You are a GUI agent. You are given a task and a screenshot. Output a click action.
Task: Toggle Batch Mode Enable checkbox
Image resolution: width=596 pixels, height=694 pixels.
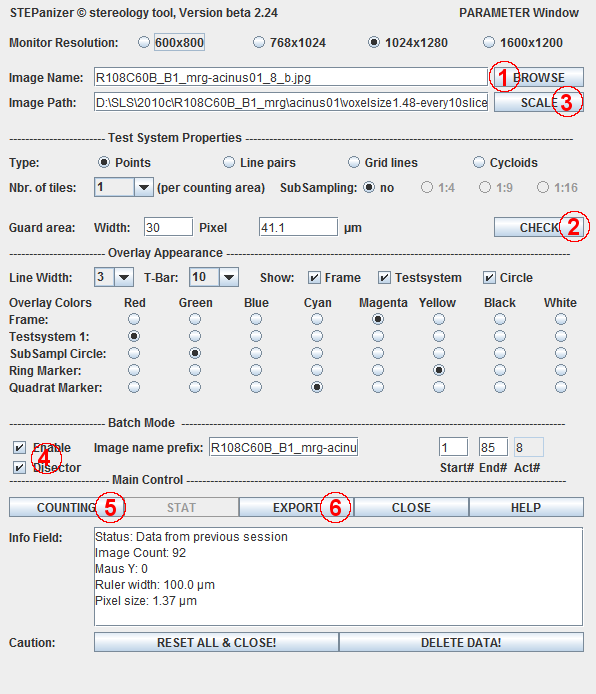pyautogui.click(x=19, y=447)
